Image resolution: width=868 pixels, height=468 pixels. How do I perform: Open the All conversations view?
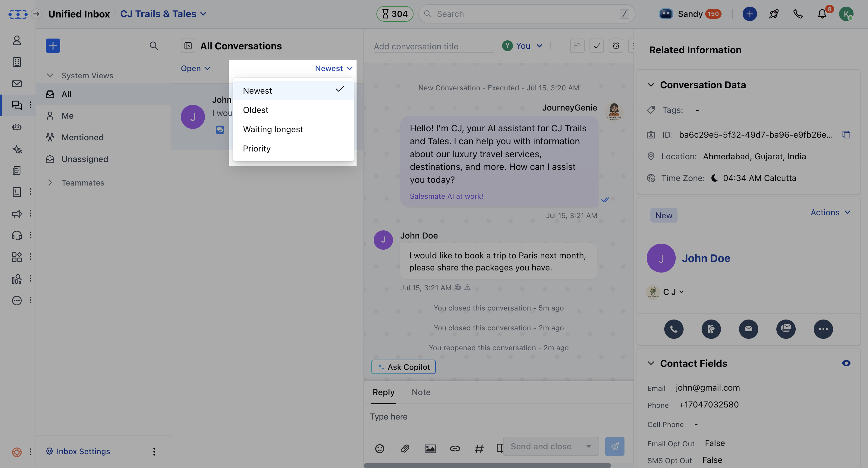[x=103, y=94]
